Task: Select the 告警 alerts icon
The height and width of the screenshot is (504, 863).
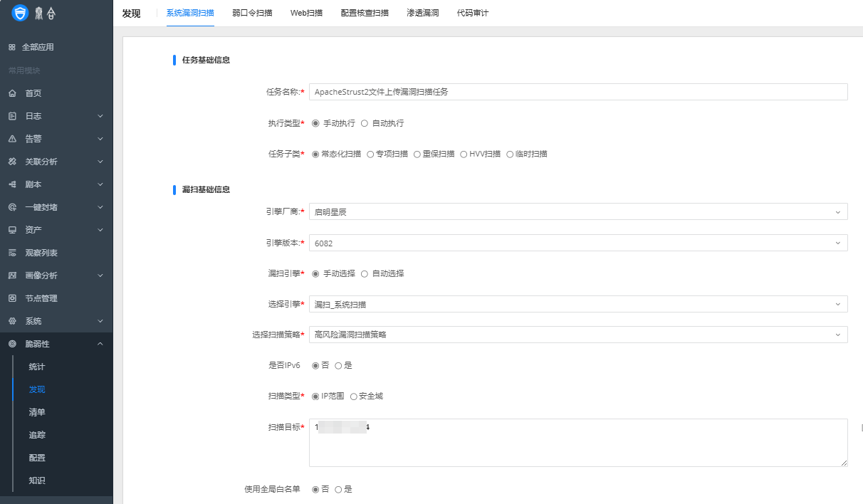Action: [x=10, y=138]
